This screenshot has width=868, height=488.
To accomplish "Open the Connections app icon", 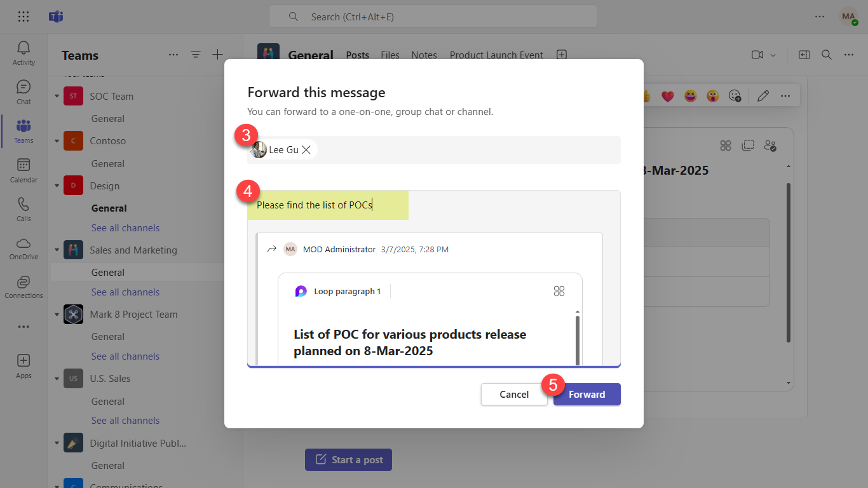I will click(24, 286).
